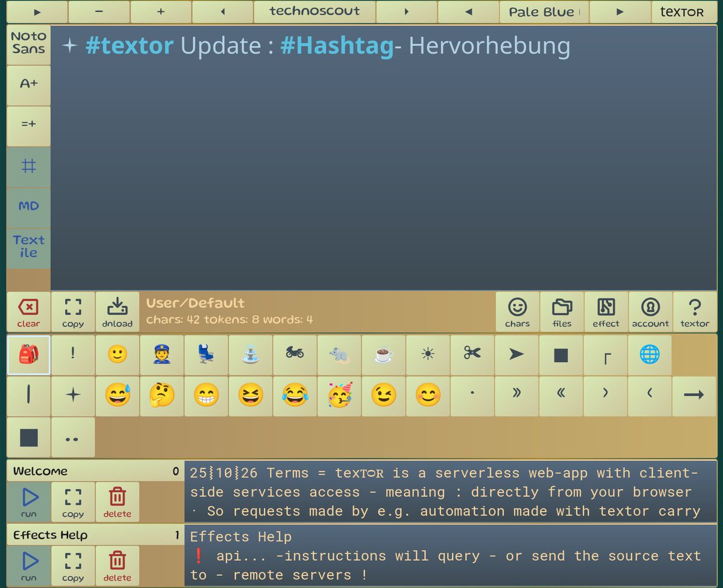The height and width of the screenshot is (588, 723).
Task: Click the A+ font size icon
Action: [x=28, y=84]
